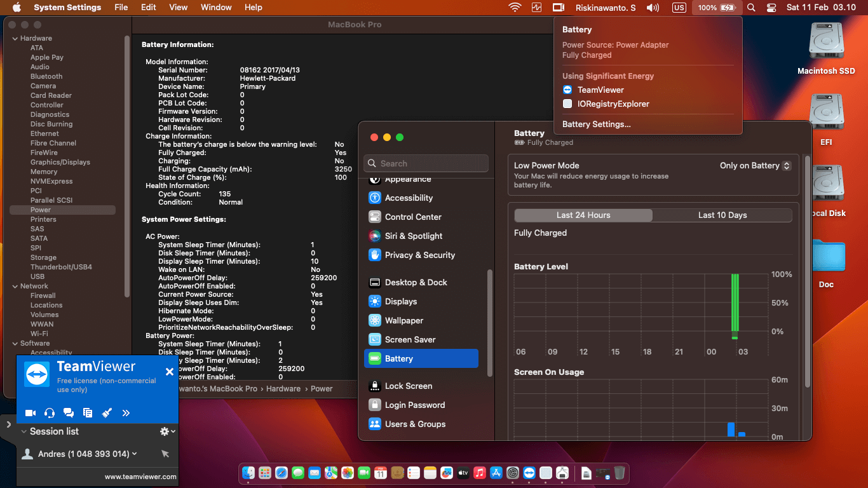This screenshot has width=868, height=488.
Task: Expand the Andres session options chevron
Action: coord(135,454)
